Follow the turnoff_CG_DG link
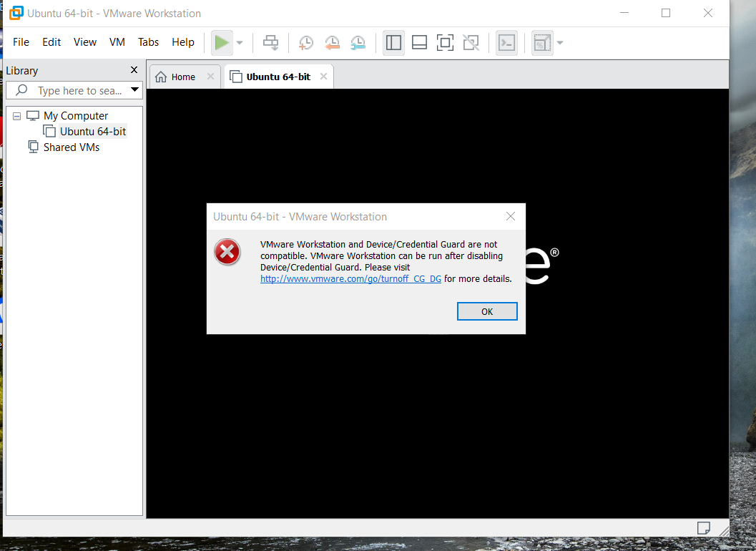This screenshot has height=551, width=756. [x=350, y=278]
